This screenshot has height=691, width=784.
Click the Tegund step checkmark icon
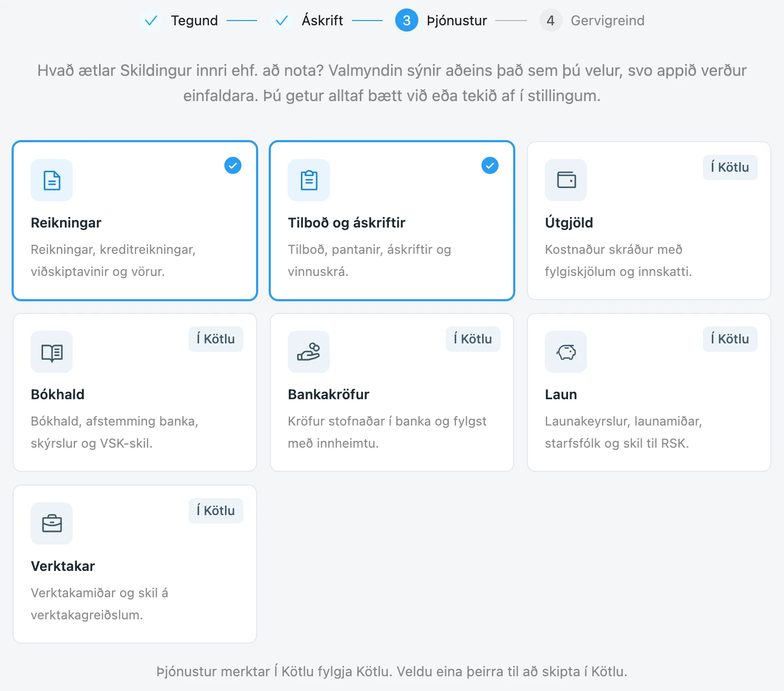pyautogui.click(x=151, y=21)
